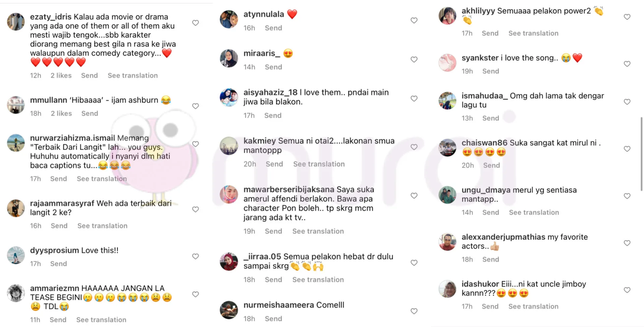Like ezaty_idris's comment with the heart icon
The width and height of the screenshot is (644, 327).
(x=196, y=23)
